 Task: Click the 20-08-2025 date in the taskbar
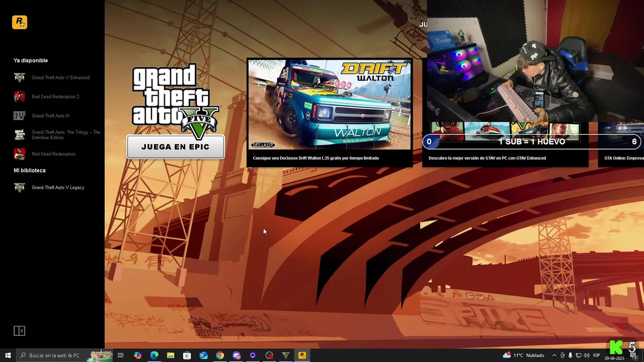[x=614, y=358]
